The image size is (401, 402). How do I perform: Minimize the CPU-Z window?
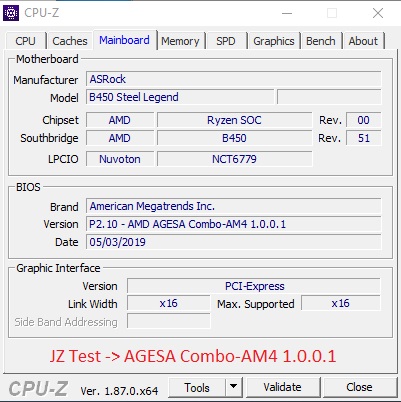click(x=287, y=13)
